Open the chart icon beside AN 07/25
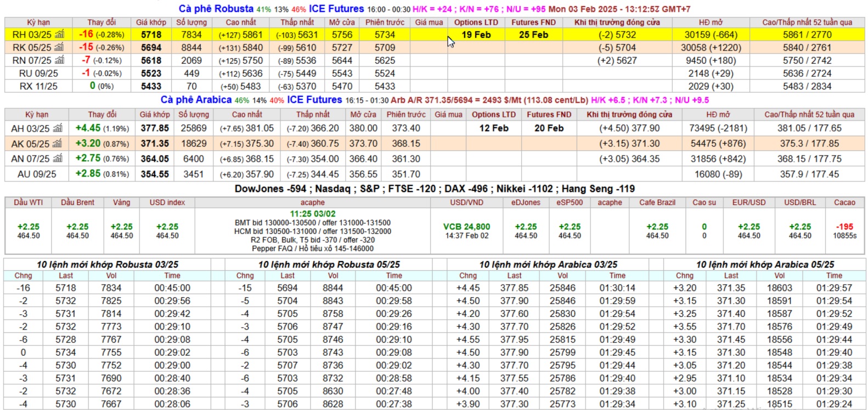 pyautogui.click(x=58, y=159)
